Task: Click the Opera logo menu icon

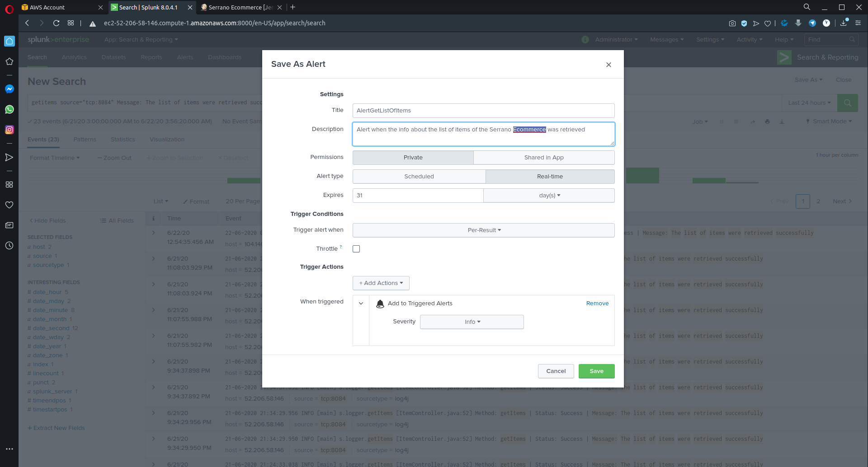Action: 9,9
